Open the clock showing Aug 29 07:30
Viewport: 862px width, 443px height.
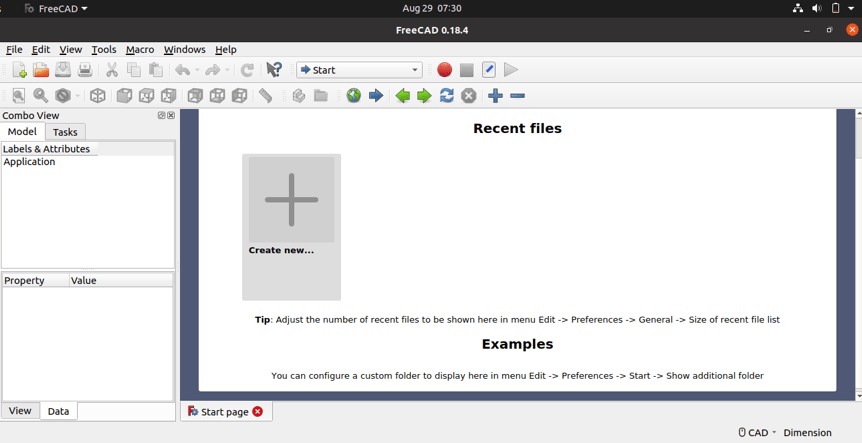(x=432, y=8)
